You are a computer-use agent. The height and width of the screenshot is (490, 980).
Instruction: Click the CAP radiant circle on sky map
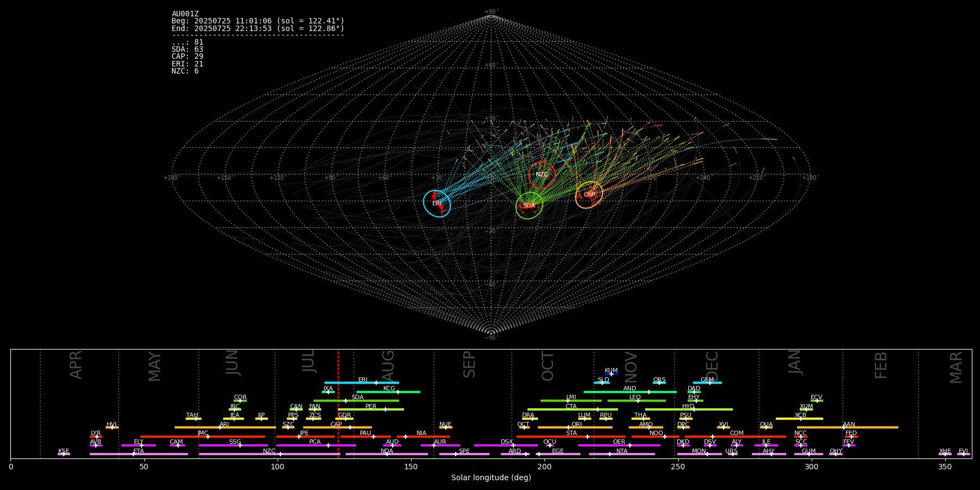pyautogui.click(x=589, y=195)
